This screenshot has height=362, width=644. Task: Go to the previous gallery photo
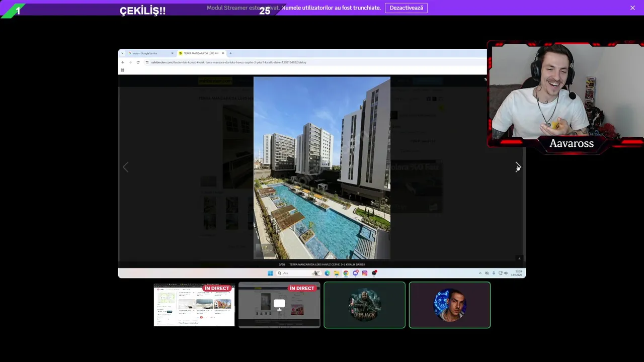[x=126, y=167]
